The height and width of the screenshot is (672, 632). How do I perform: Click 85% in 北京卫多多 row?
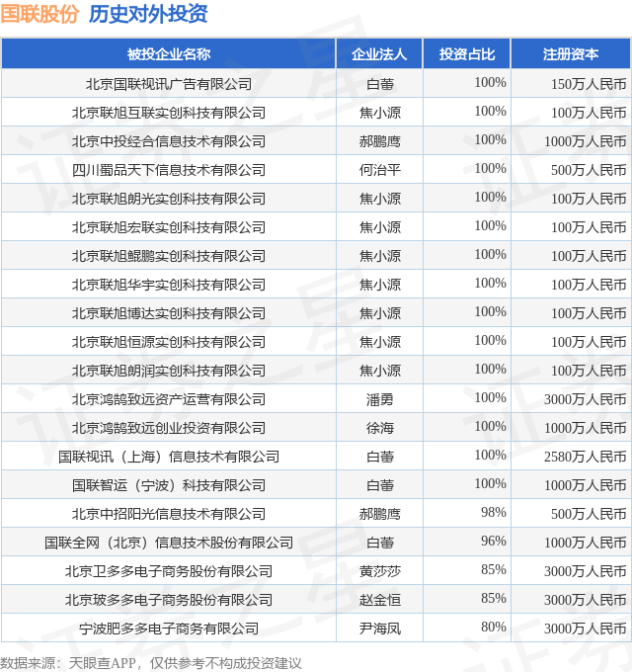(494, 569)
